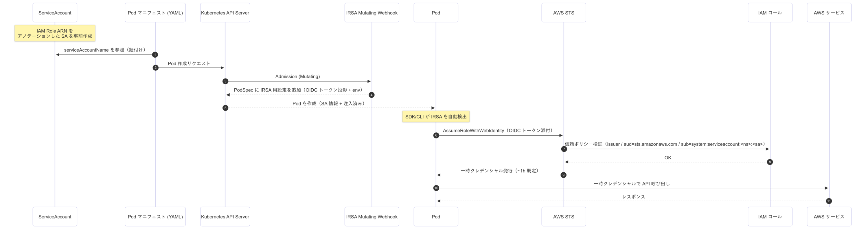Select the '一時クレデンシャルで API 呼び出し' label

632,184
